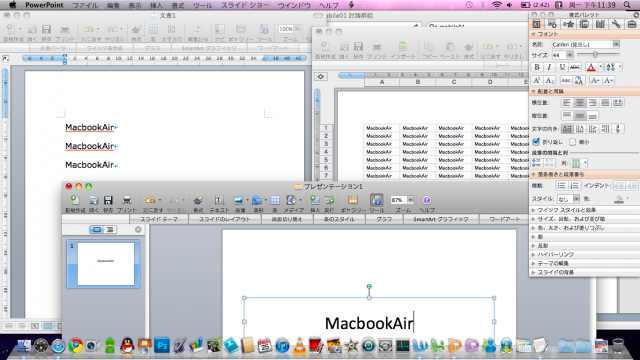
Task: Click align center button in 横位置 row
Action: pyautogui.click(x=580, y=102)
